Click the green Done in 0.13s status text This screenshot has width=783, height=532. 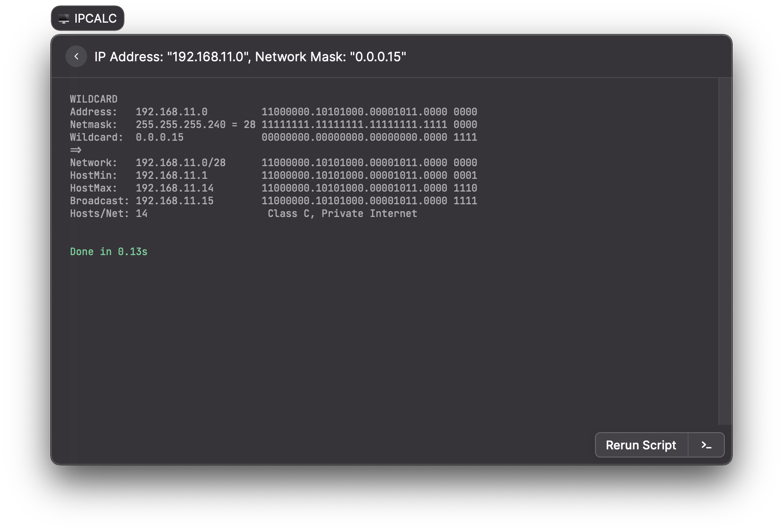(x=109, y=251)
